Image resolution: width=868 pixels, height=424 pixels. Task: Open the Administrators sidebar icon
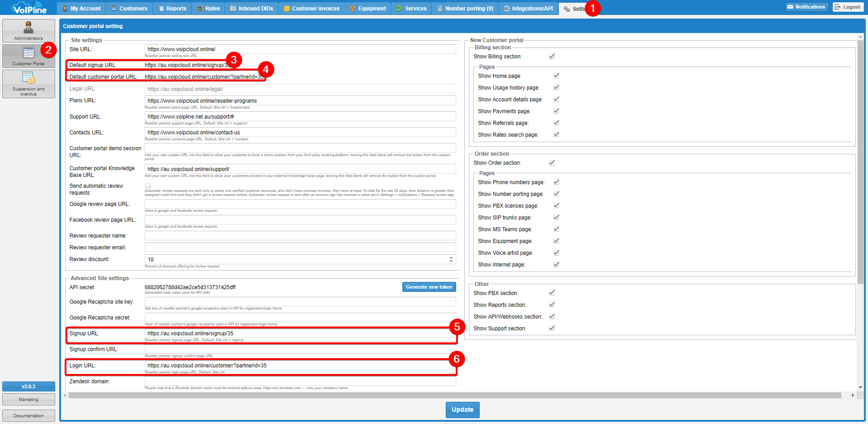tap(28, 30)
